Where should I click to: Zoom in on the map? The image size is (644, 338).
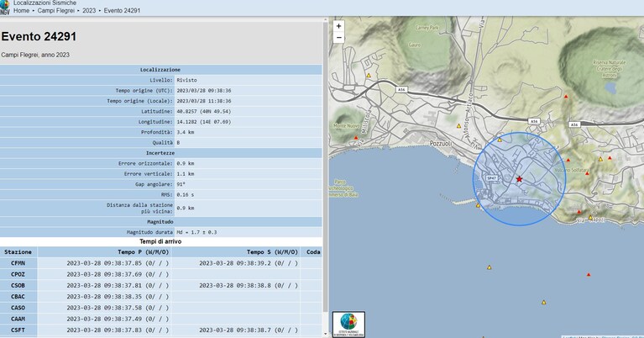(338, 26)
